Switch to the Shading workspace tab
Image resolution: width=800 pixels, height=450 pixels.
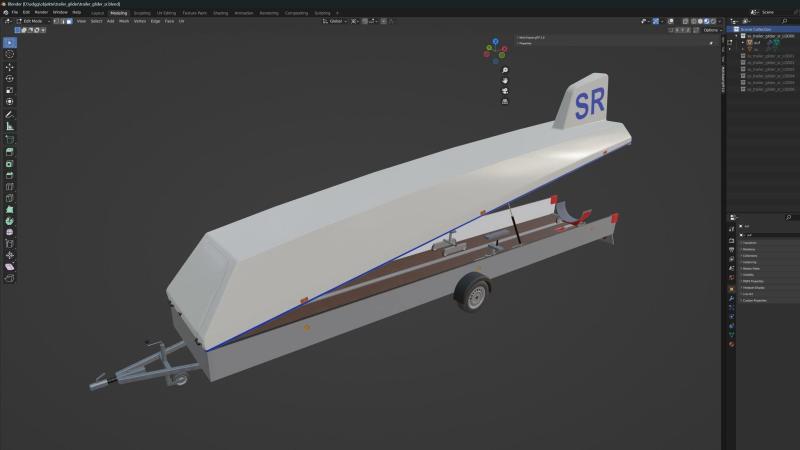[220, 13]
